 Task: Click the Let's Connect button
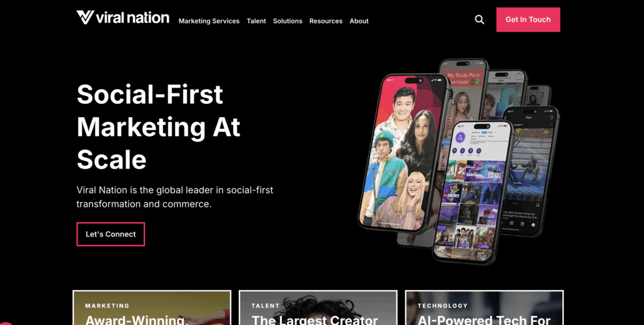click(111, 234)
